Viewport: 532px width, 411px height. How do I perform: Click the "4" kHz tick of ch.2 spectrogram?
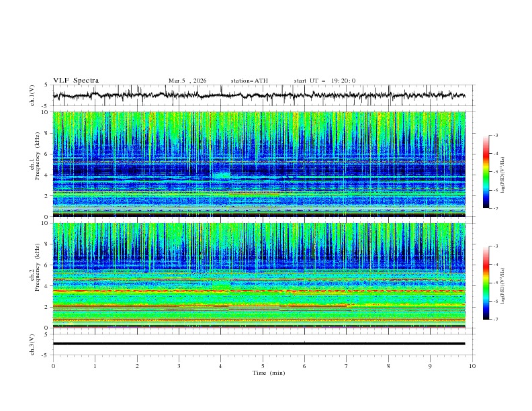47,286
